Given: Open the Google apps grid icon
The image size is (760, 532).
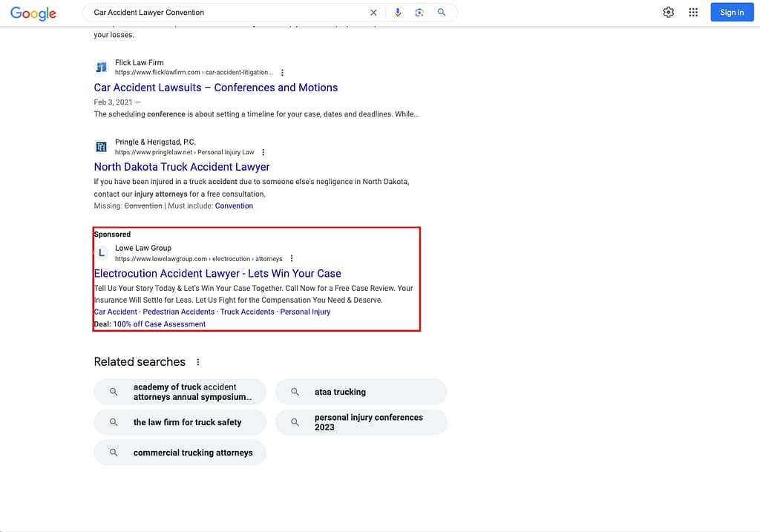Looking at the screenshot, I should pyautogui.click(x=693, y=12).
